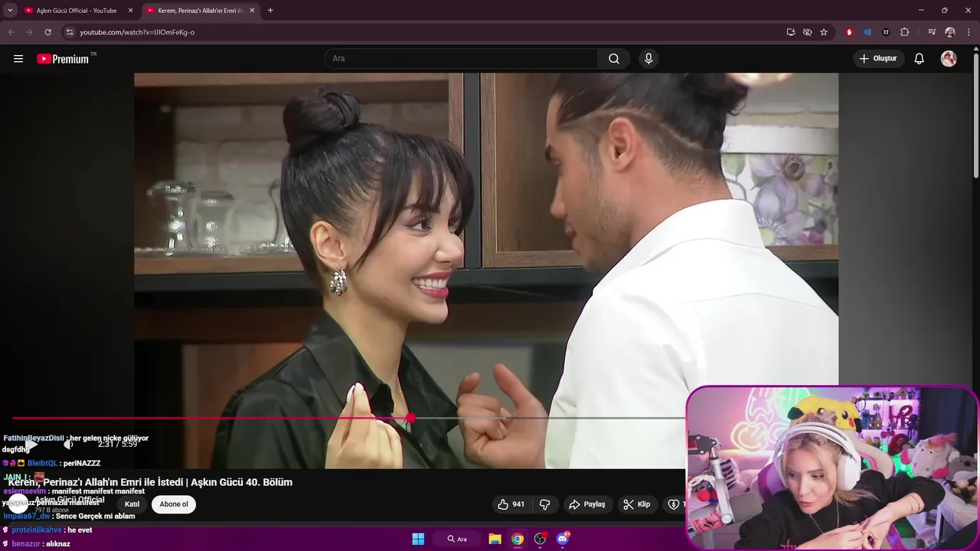Open the Windows Start menu
The width and height of the screenshot is (980, 551).
(x=418, y=539)
